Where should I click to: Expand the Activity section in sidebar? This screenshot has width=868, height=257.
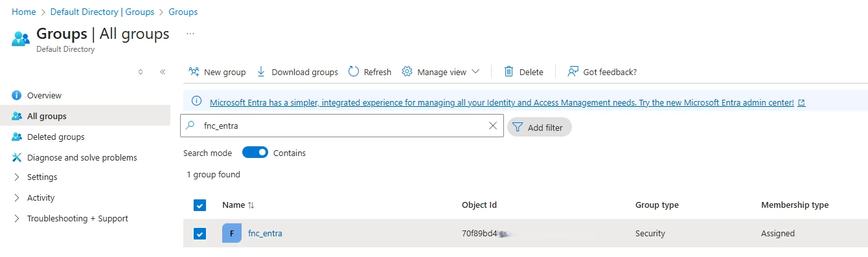coord(17,198)
